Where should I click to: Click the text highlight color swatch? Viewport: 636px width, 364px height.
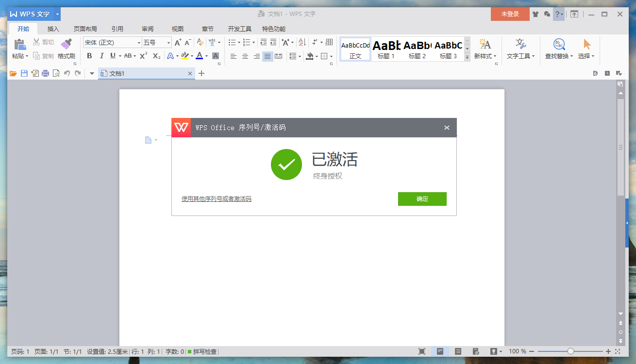coord(184,56)
